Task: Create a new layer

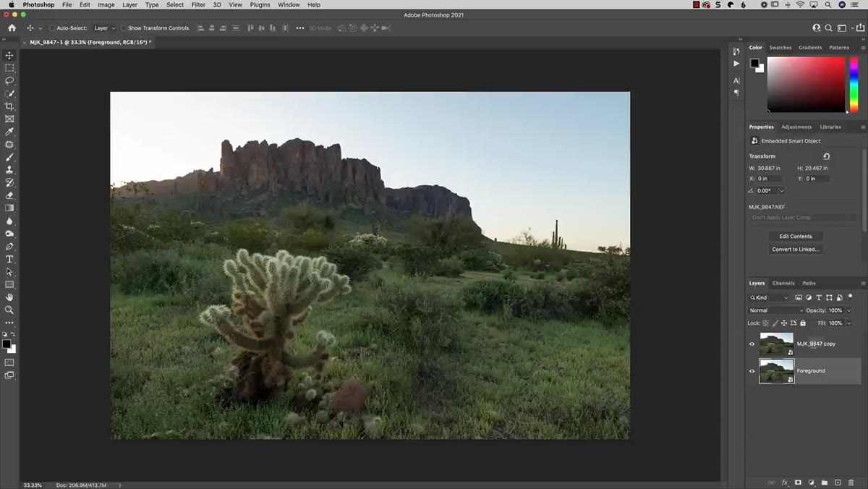Action: (x=838, y=482)
